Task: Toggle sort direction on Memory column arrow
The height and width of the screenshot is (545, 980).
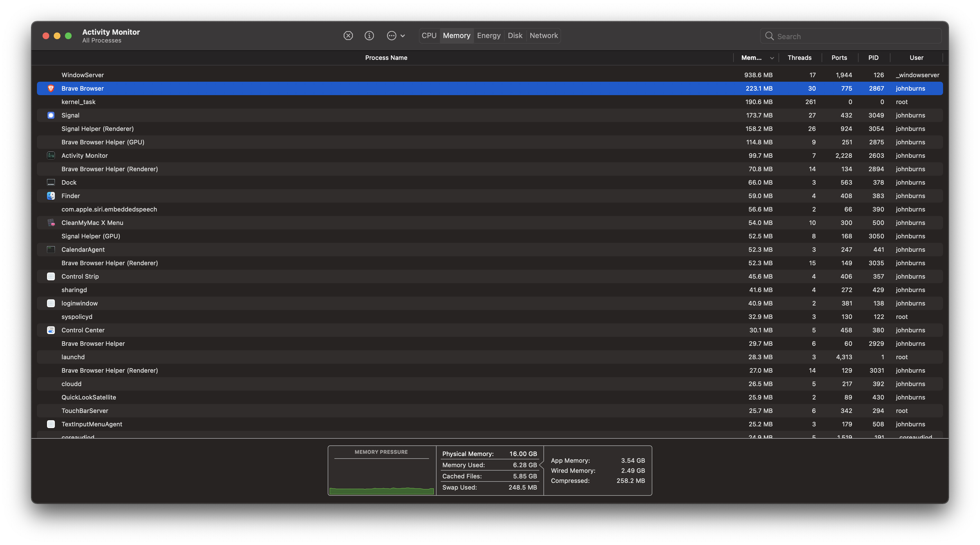Action: tap(772, 58)
